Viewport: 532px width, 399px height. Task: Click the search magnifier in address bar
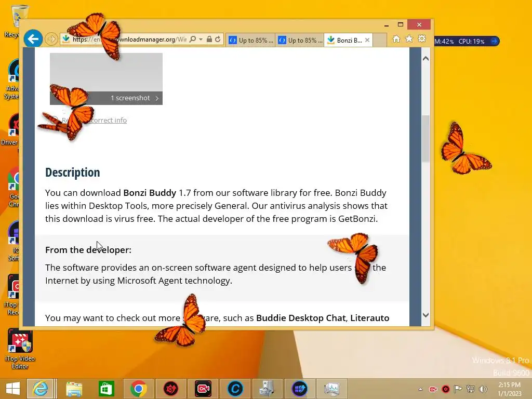click(192, 39)
